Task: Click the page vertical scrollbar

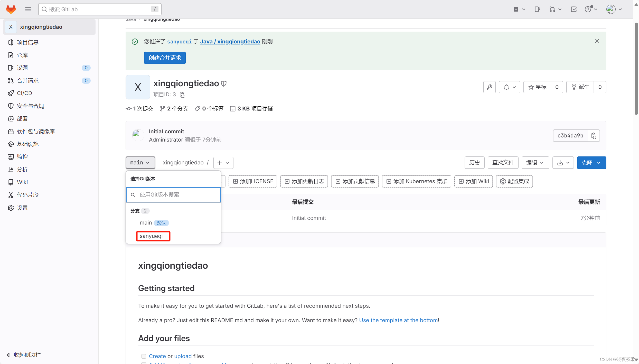Action: 636,69
